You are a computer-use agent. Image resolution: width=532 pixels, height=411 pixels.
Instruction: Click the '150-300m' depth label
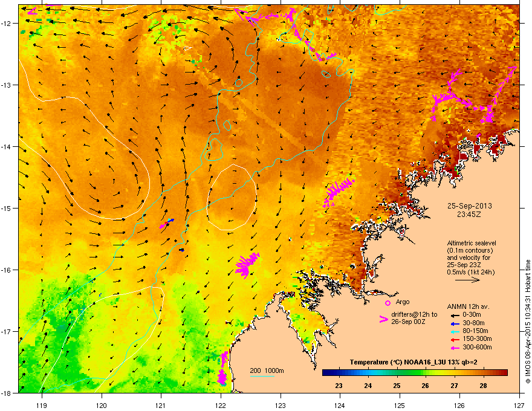(477, 338)
